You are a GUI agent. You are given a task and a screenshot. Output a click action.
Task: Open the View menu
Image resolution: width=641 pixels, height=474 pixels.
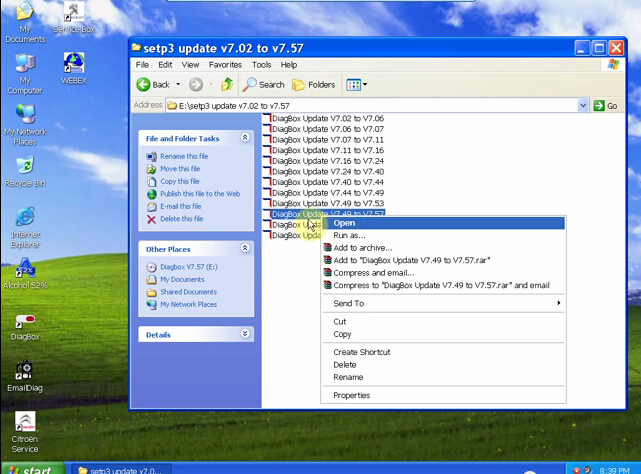pos(191,65)
